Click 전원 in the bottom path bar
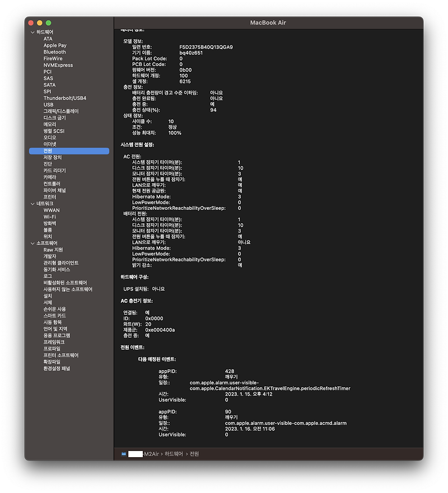Image resolution: width=448 pixels, height=493 pixels. (x=194, y=454)
